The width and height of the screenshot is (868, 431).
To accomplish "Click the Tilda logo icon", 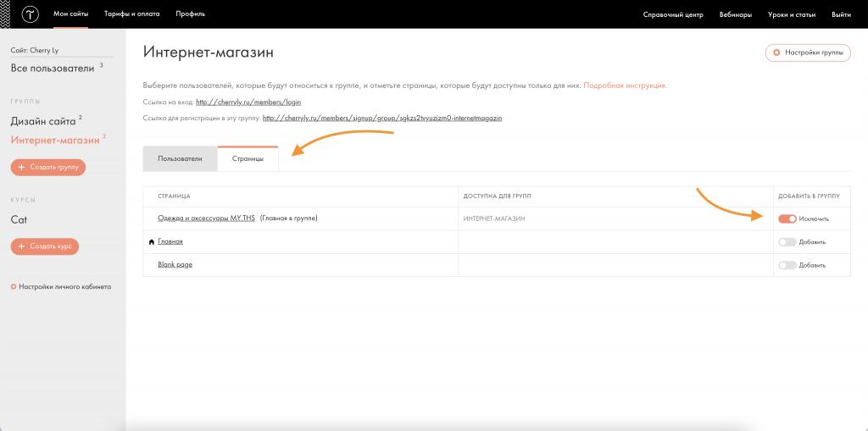I will (x=31, y=14).
